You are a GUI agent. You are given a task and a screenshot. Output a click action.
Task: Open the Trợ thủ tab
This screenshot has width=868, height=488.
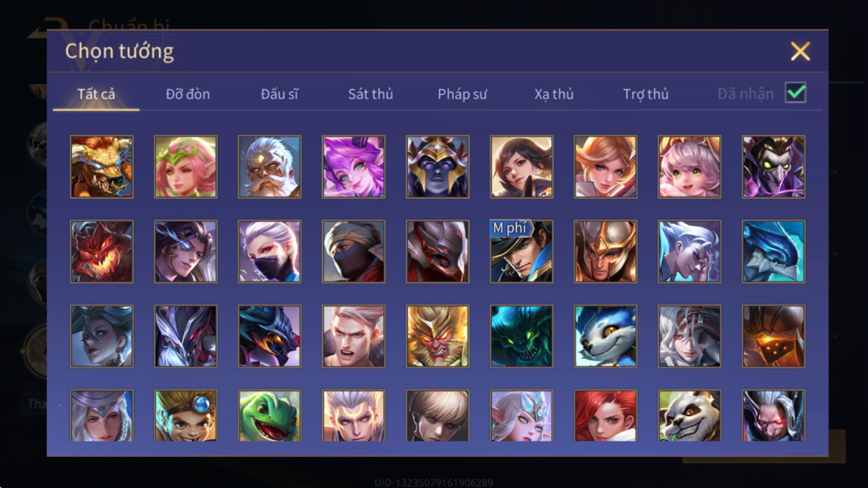coord(646,94)
